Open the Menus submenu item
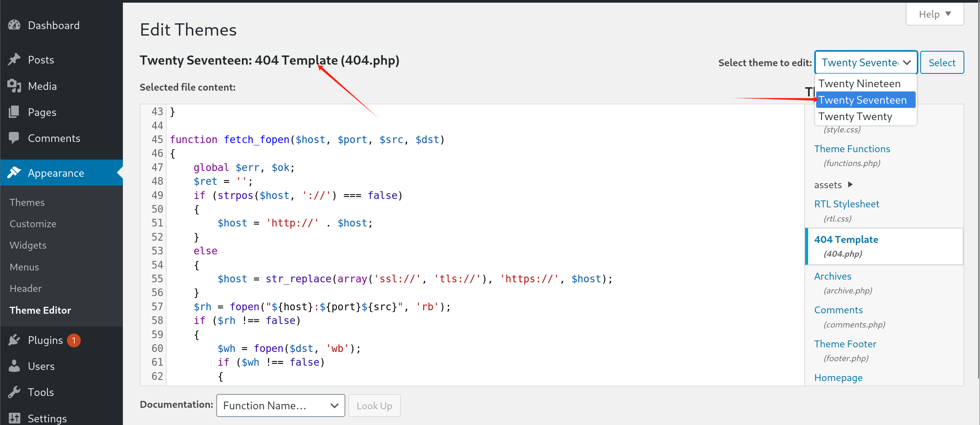The width and height of the screenshot is (980, 425). point(24,267)
